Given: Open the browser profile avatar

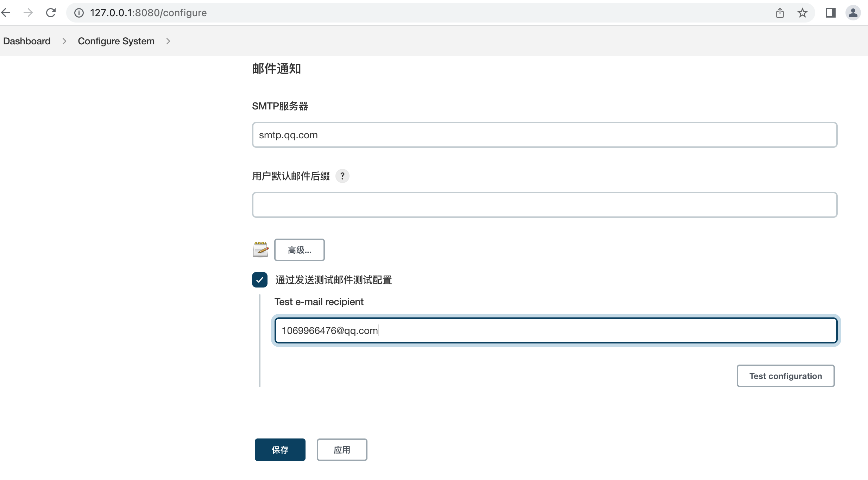Looking at the screenshot, I should coord(853,13).
